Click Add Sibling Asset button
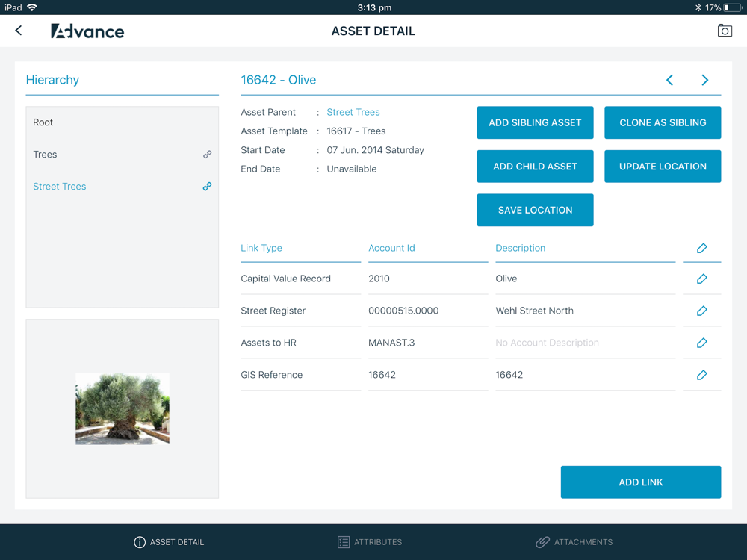The width and height of the screenshot is (747, 560). click(x=535, y=123)
